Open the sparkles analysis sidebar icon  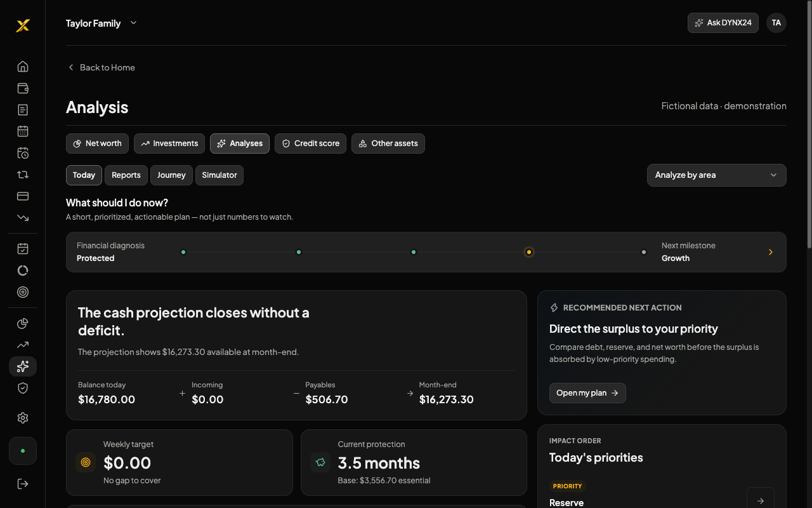[x=23, y=366]
